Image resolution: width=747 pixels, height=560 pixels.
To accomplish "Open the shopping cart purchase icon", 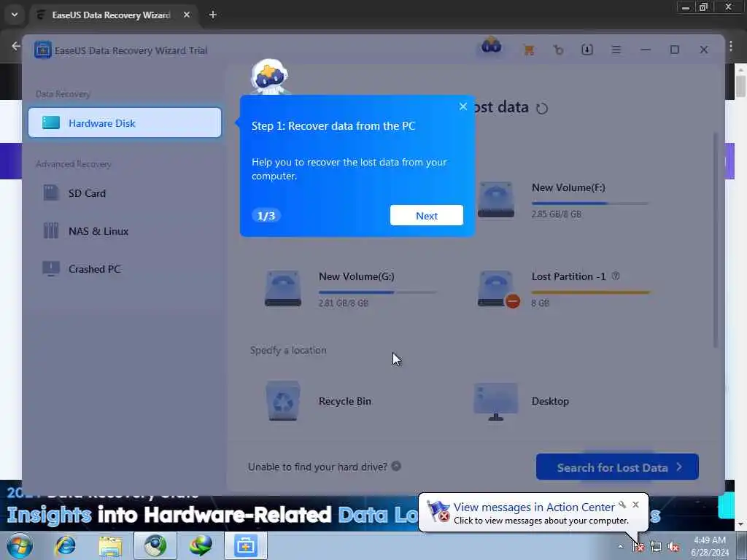I will (529, 50).
